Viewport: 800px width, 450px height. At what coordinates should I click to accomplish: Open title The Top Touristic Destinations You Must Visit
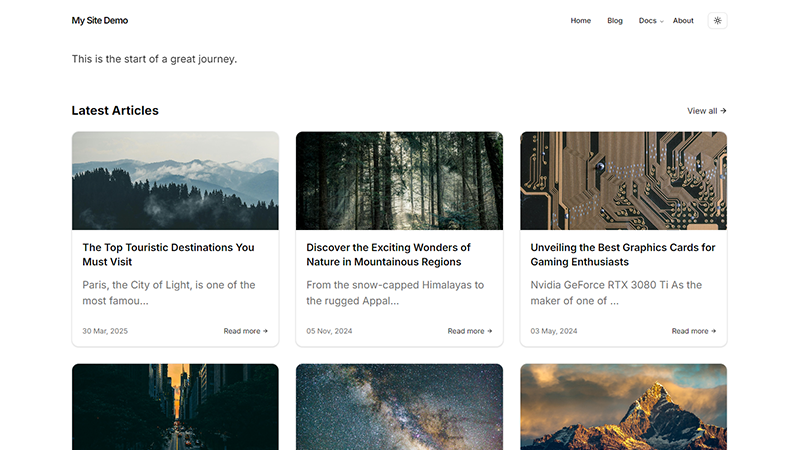[168, 255]
